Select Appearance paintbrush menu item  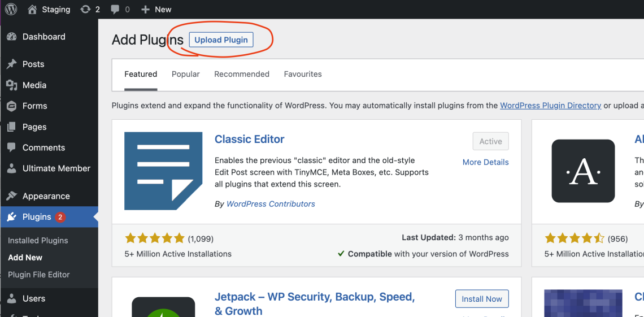[x=46, y=196]
